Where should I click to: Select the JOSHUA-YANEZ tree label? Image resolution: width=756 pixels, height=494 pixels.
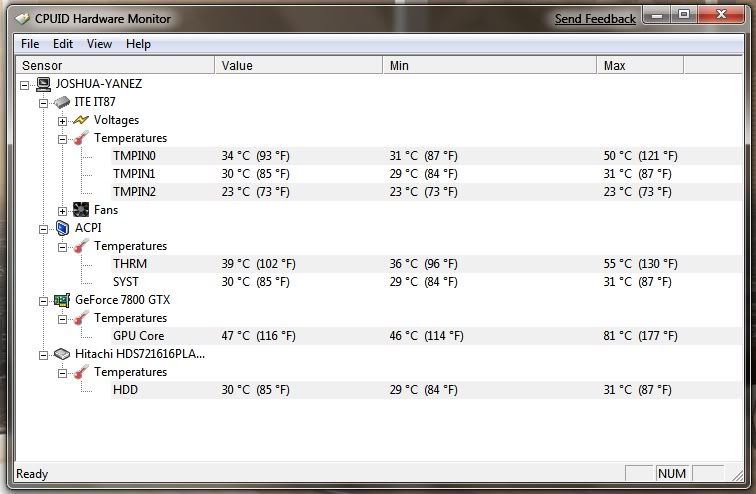pos(99,84)
